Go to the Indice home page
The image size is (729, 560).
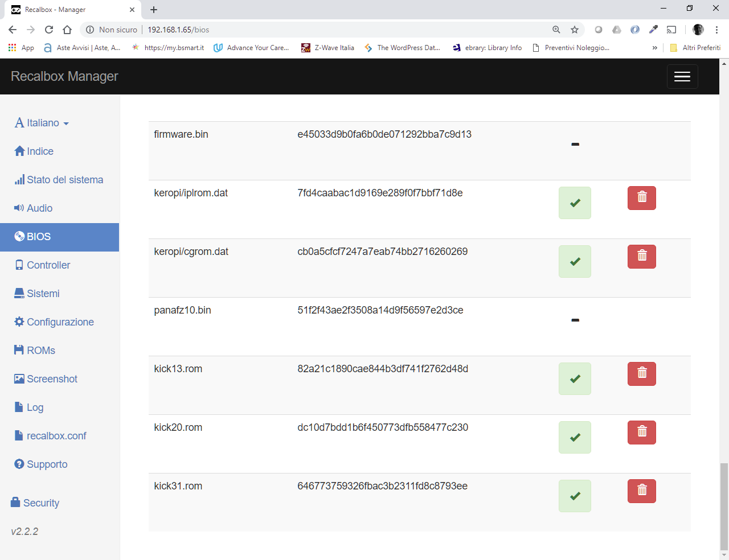coord(34,151)
